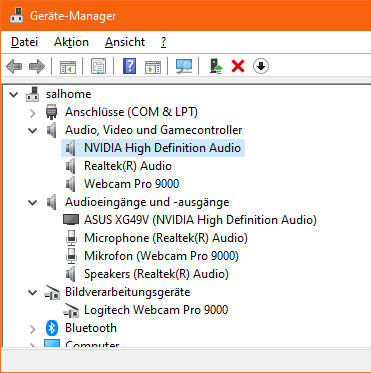This screenshot has width=371, height=373.
Task: Open the Datei menu
Action: coord(24,42)
